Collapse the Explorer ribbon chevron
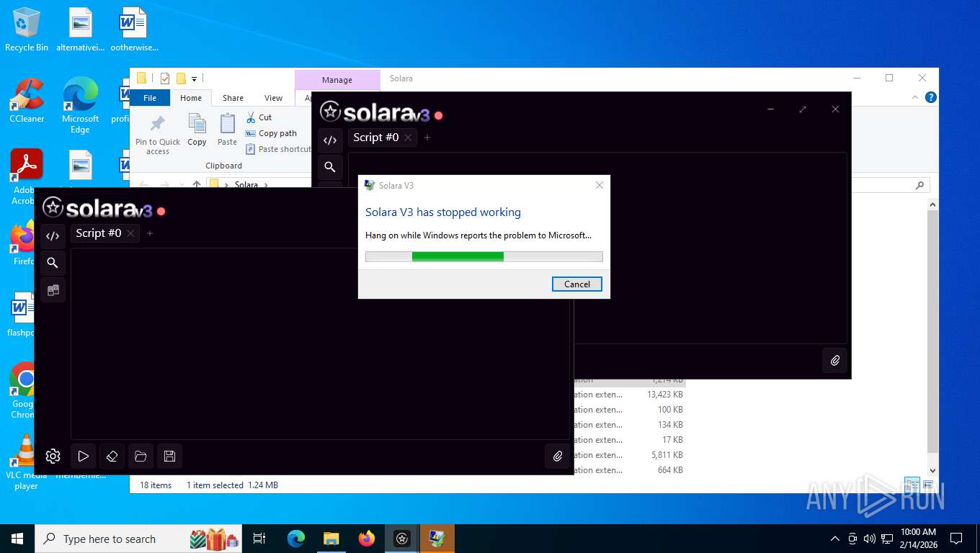Image resolution: width=980 pixels, height=553 pixels. pyautogui.click(x=916, y=97)
